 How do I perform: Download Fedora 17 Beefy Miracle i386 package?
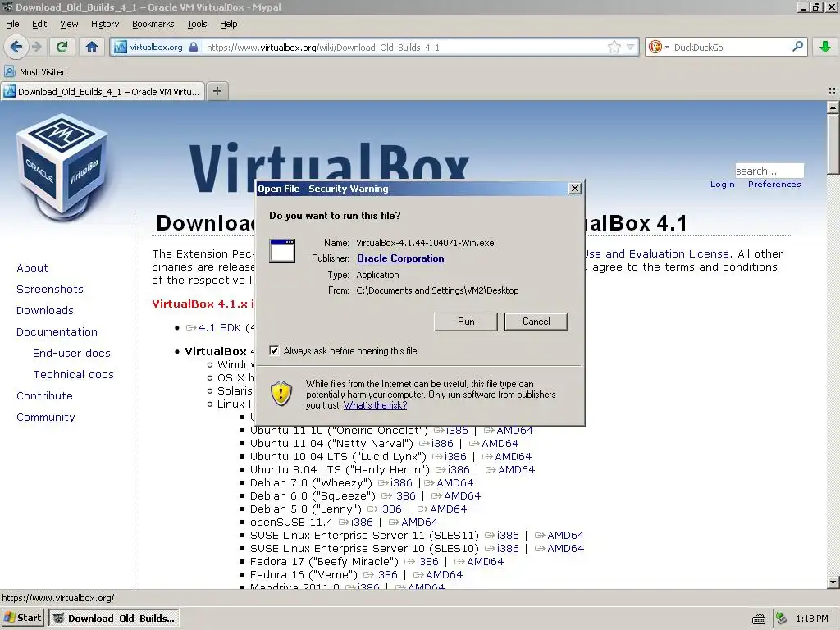421,561
